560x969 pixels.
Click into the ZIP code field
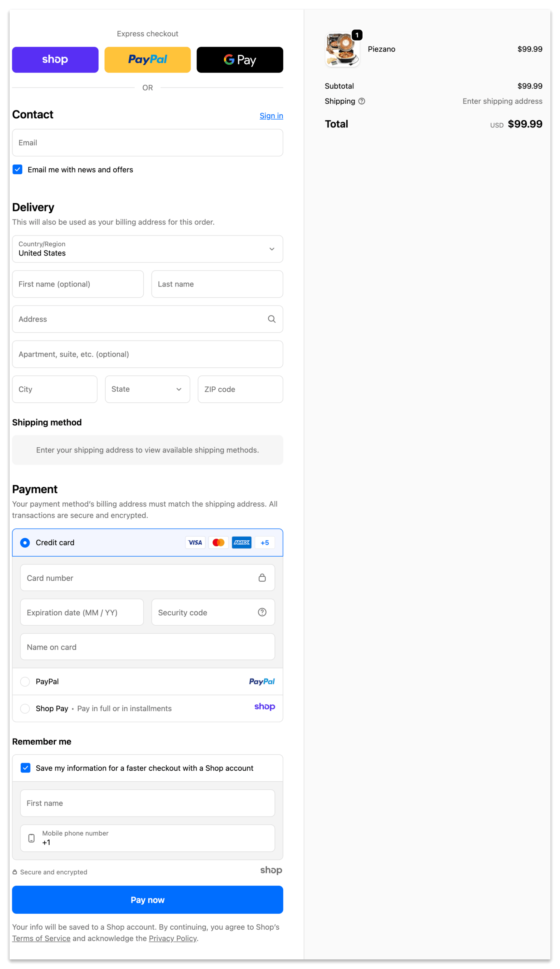click(x=240, y=389)
